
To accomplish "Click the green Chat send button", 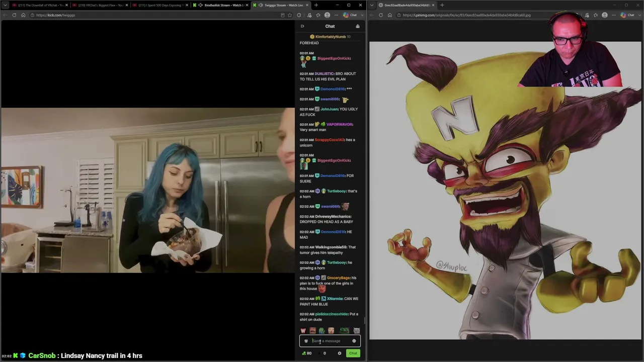I will point(353,353).
